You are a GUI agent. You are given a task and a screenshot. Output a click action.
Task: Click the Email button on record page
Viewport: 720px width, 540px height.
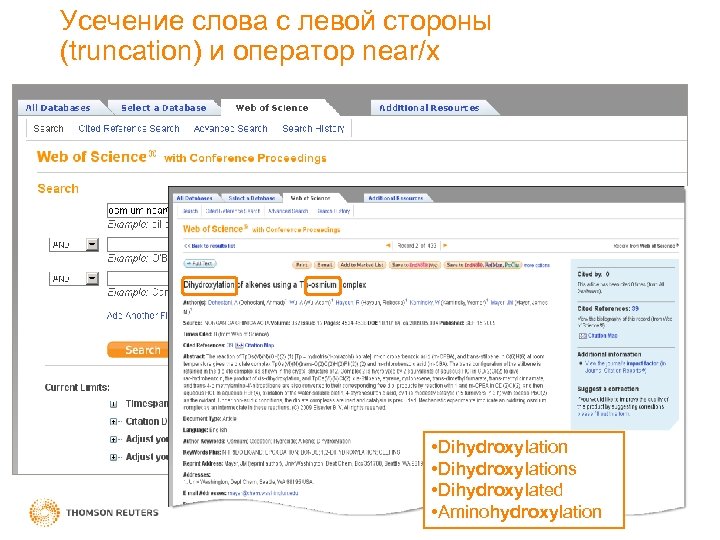[x=324, y=265]
